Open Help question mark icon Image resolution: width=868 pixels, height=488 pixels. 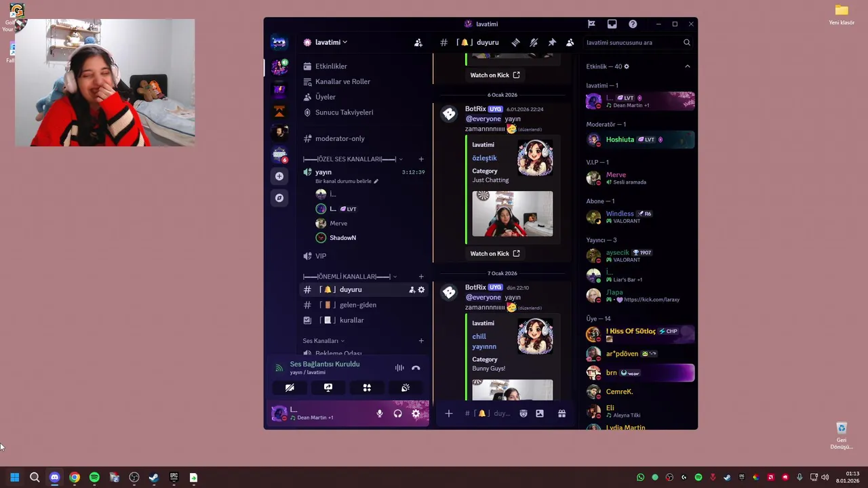(633, 24)
